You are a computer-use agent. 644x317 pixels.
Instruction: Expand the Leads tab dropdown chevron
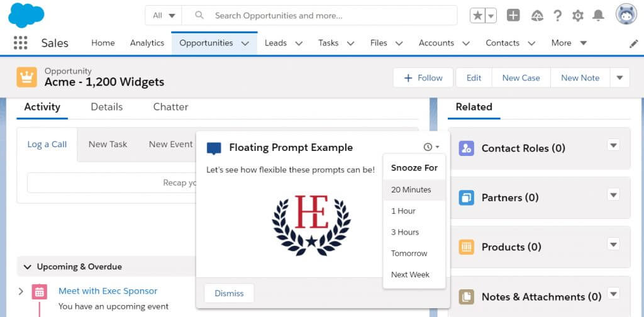[x=299, y=43]
